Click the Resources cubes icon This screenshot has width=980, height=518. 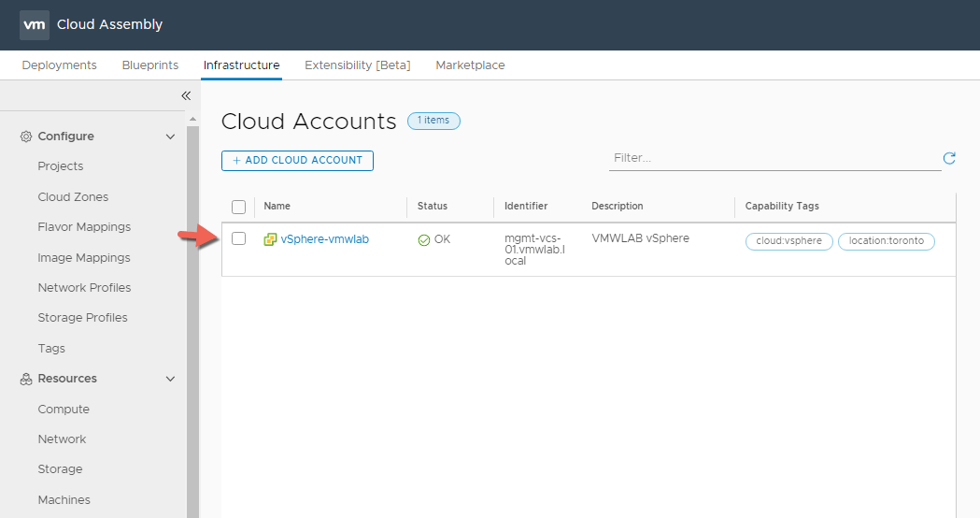(26, 379)
